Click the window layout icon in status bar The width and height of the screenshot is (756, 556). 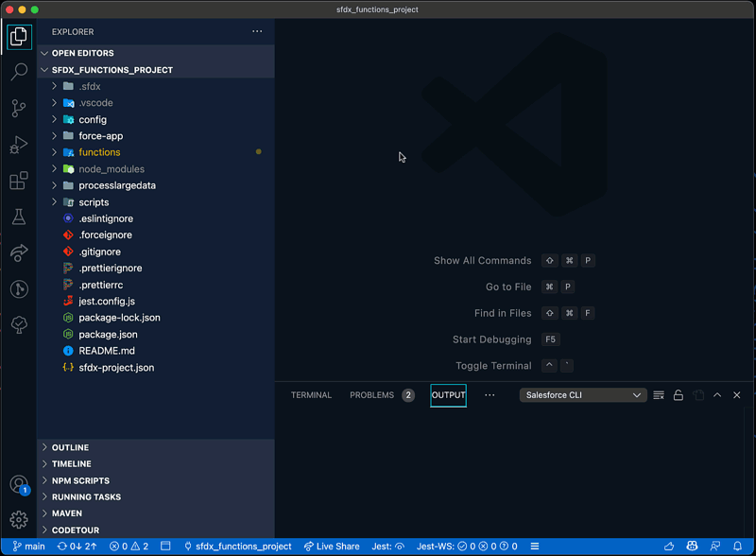(x=165, y=547)
